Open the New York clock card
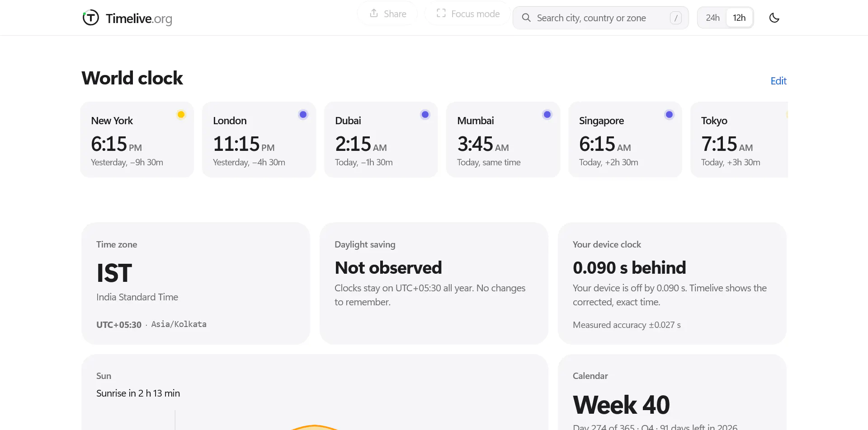The image size is (868, 430). coord(137,140)
